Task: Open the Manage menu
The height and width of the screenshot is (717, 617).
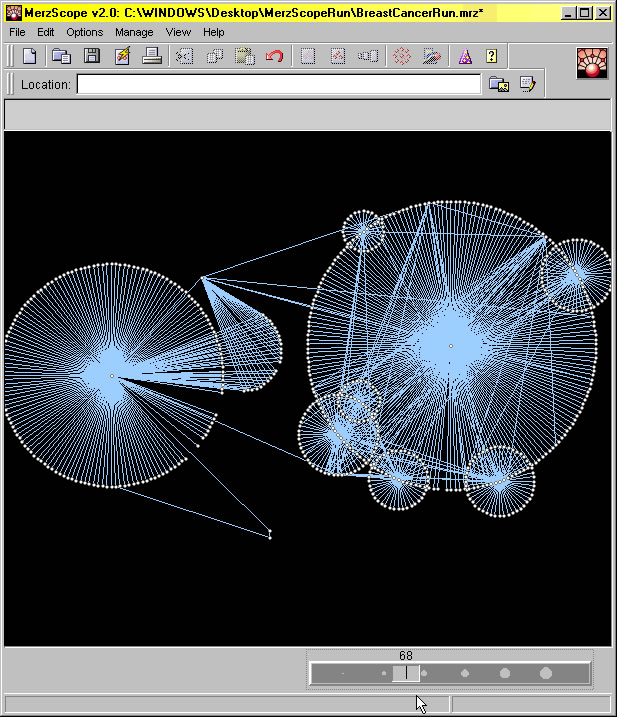Action: 134,32
